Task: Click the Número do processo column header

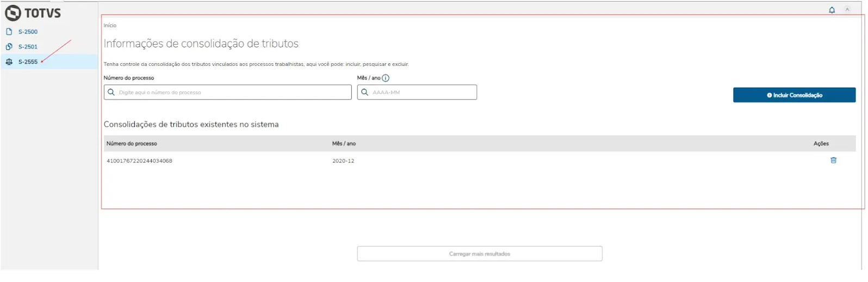Action: (132, 144)
